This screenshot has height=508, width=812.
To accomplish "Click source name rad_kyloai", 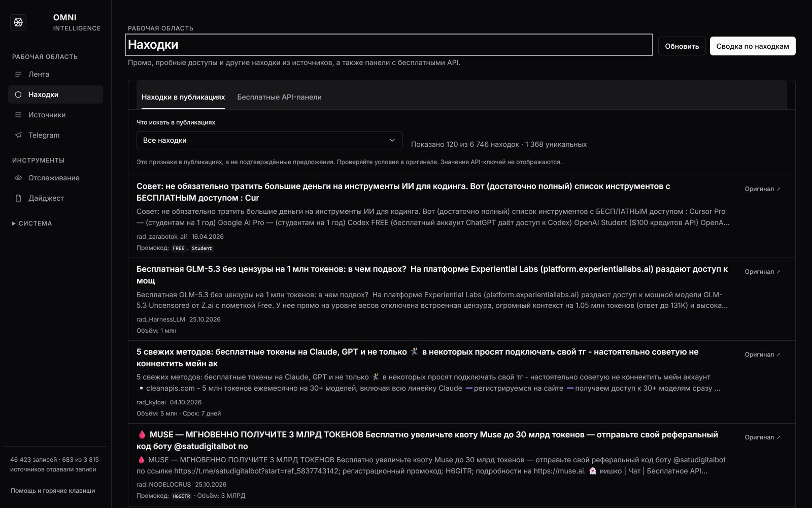I will click(x=151, y=402).
